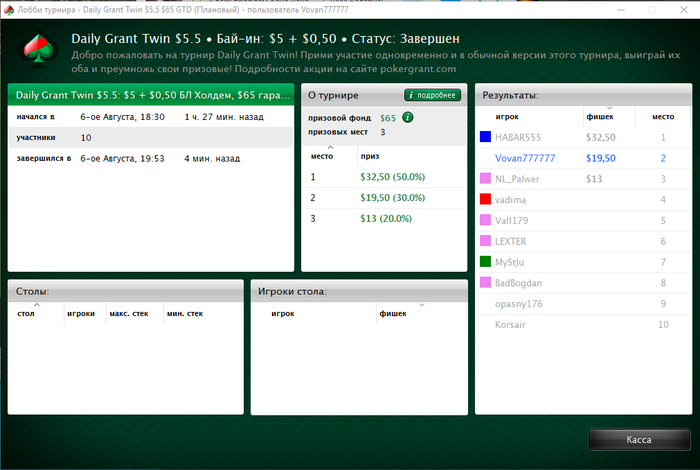Image resolution: width=700 pixels, height=470 pixels.
Task: Click the 'начался в' start time row
Action: click(151, 116)
